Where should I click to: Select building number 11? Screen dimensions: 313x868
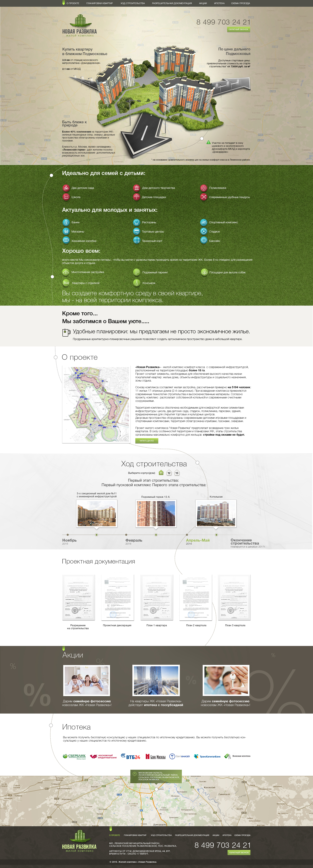coord(161,473)
